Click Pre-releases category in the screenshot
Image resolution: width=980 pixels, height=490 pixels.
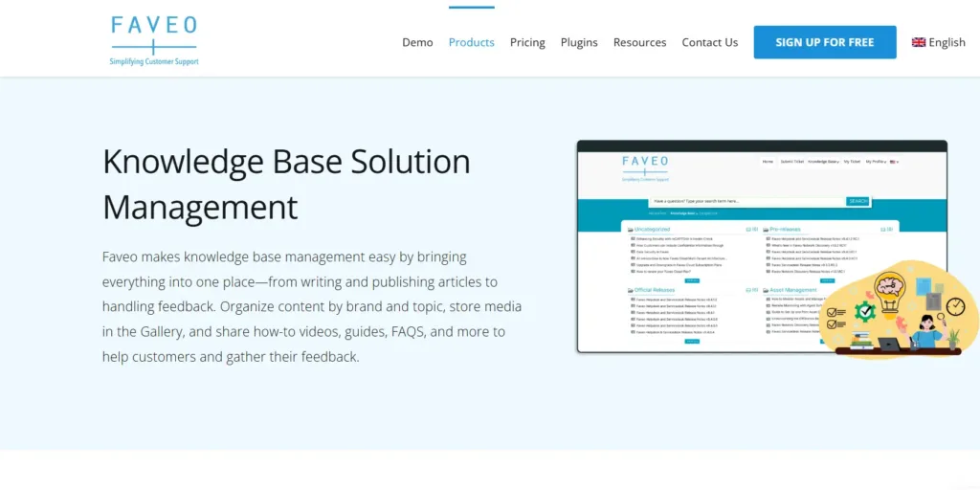coord(782,230)
